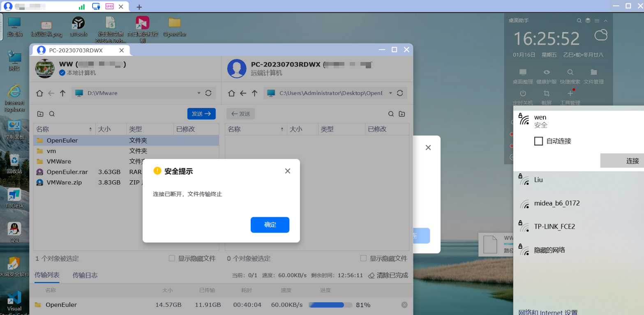Go up one level in remote panel
This screenshot has height=315, width=644.
[254, 93]
